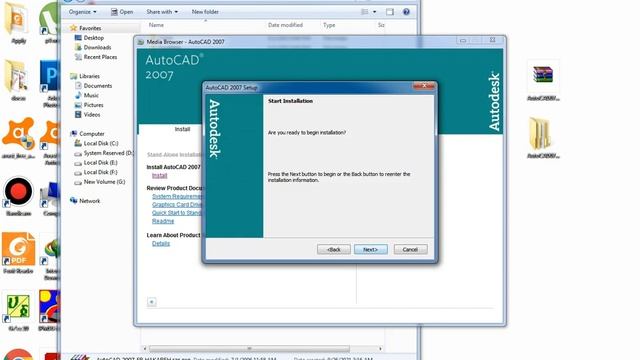Open the Quick Start to Stand-Alone link
The height and width of the screenshot is (360, 640).
pyautogui.click(x=177, y=213)
